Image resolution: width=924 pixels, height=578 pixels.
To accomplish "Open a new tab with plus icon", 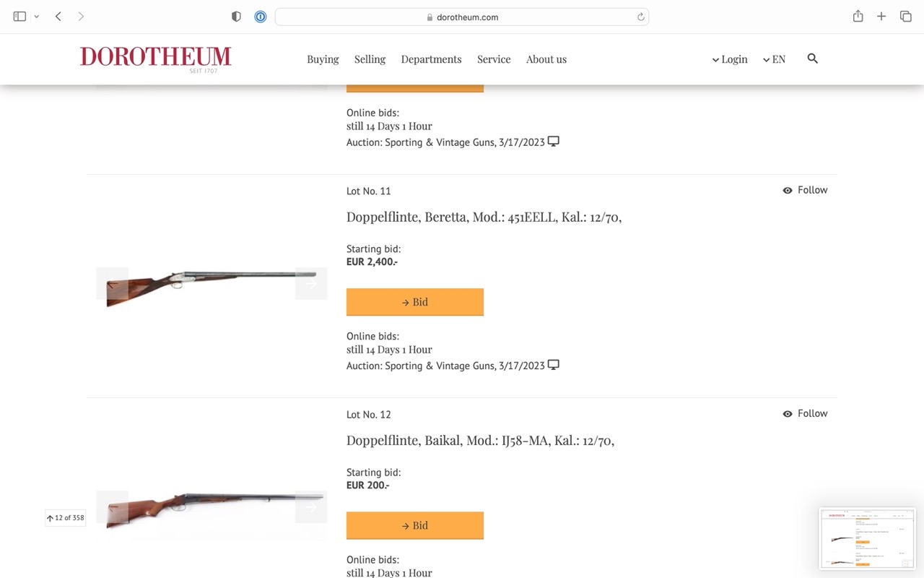I will click(881, 17).
